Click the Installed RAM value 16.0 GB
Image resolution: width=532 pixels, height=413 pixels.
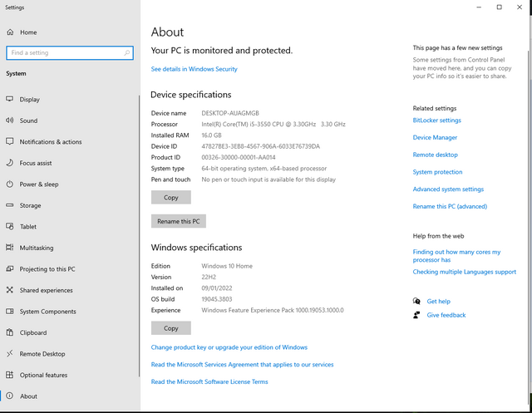click(211, 135)
